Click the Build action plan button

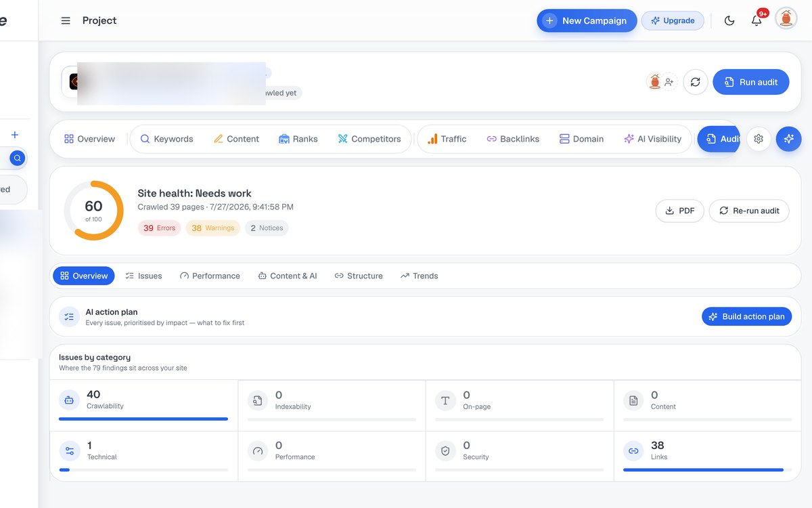tap(746, 316)
